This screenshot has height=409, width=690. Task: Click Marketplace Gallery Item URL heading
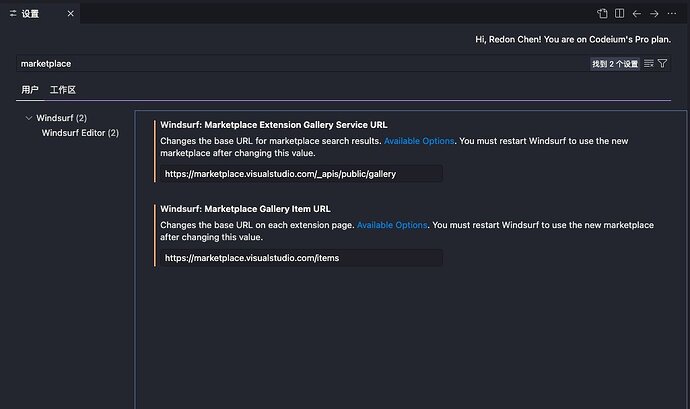tap(245, 209)
